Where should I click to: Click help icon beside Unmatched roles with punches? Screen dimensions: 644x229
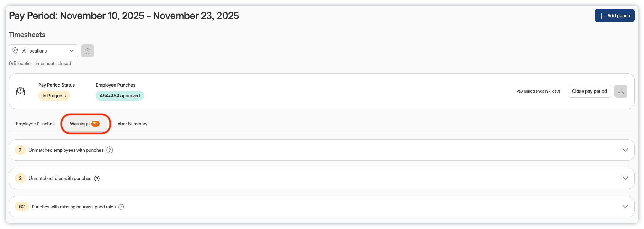point(97,179)
